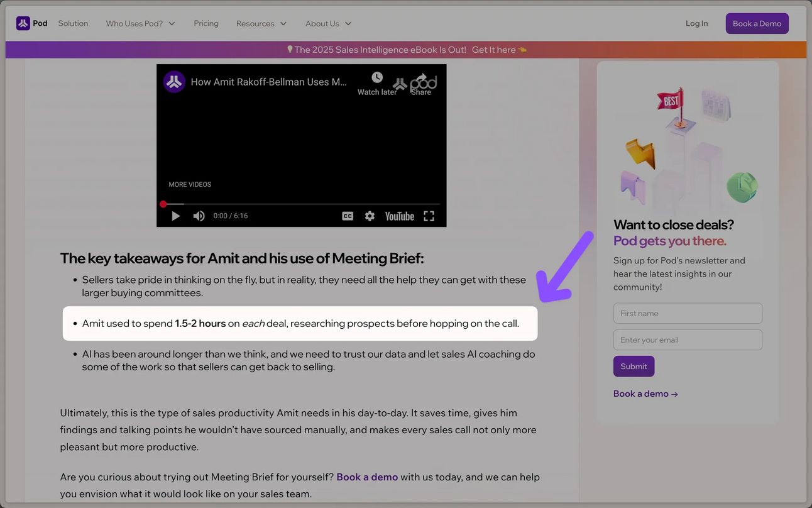The image size is (812, 508).
Task: Click the Log In link
Action: tap(696, 23)
